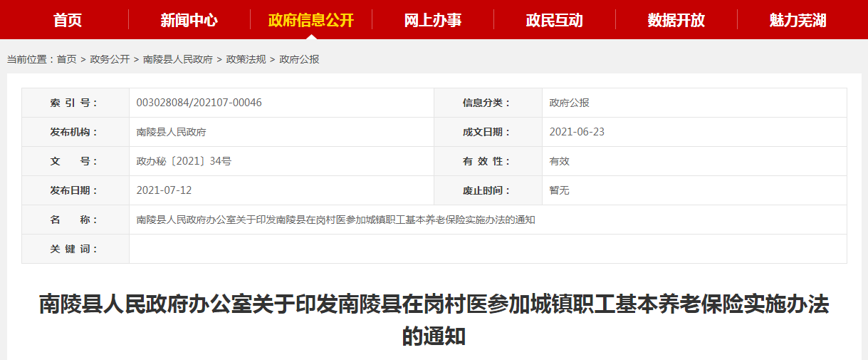The image size is (868, 360).
Task: Select the 政府信息公开 navigation tab
Action: click(310, 20)
